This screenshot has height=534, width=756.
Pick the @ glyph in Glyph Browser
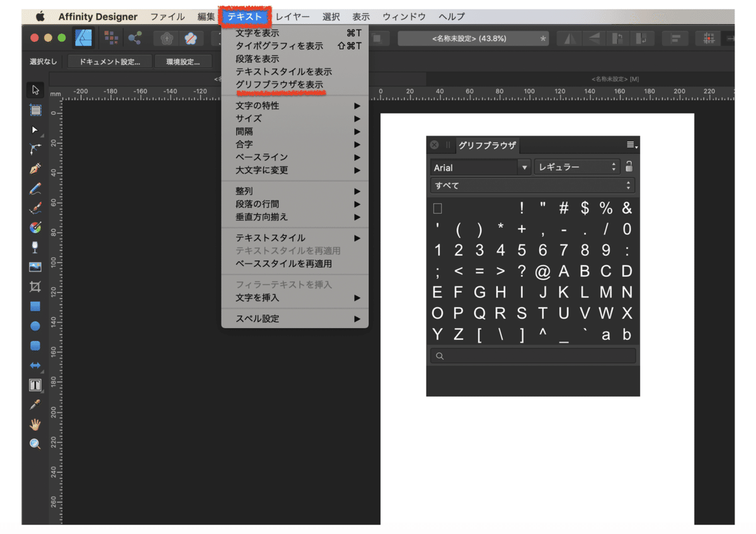point(542,271)
